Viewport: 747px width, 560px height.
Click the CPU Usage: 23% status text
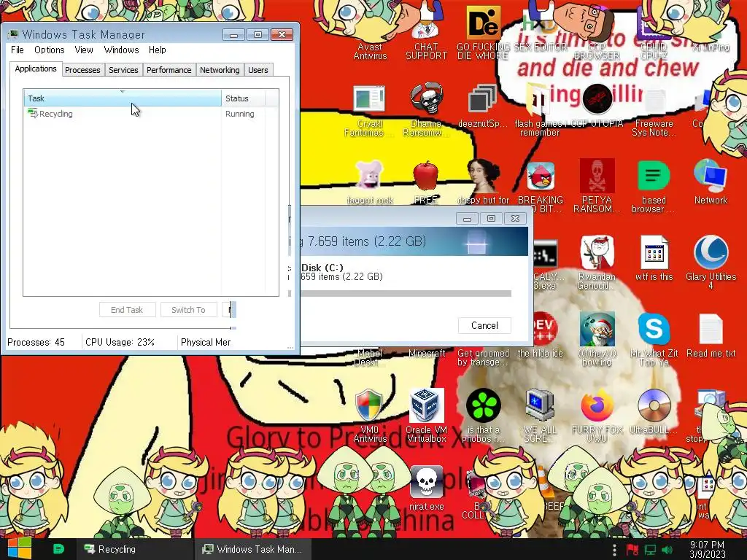coord(120,342)
